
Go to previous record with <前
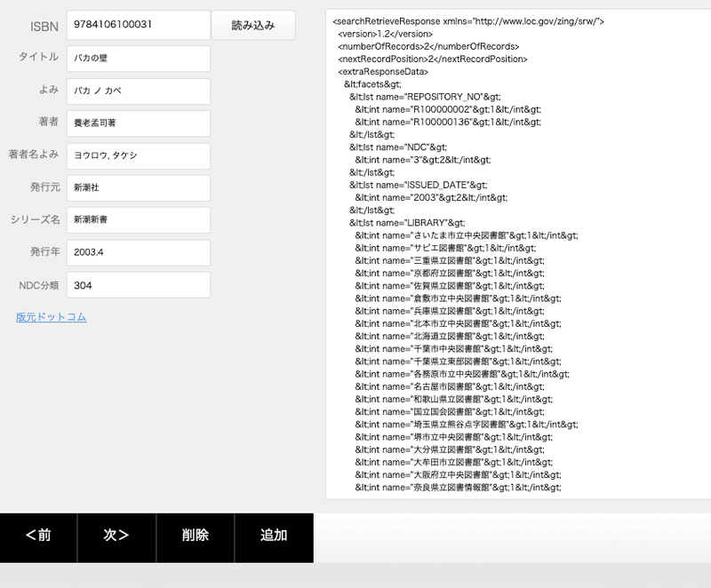(x=38, y=537)
